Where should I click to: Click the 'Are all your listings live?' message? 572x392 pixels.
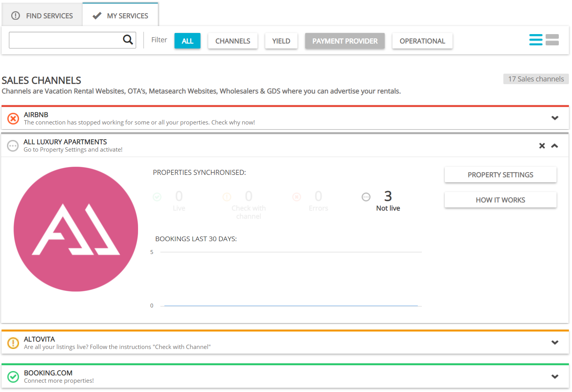[117, 347]
